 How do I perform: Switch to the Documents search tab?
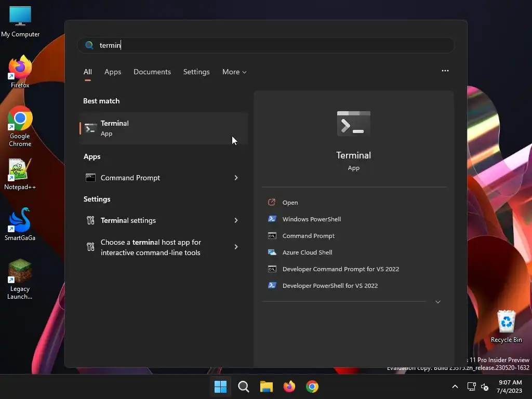tap(152, 72)
